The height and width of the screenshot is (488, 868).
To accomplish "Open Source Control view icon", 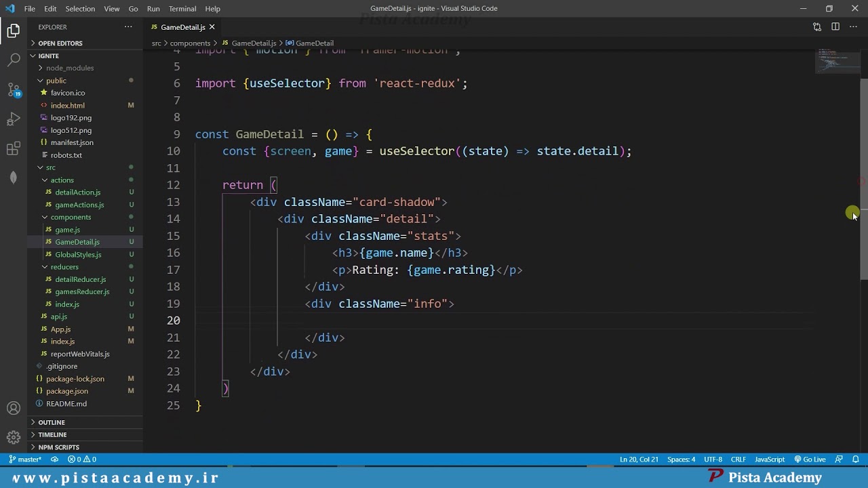I will pyautogui.click(x=14, y=90).
